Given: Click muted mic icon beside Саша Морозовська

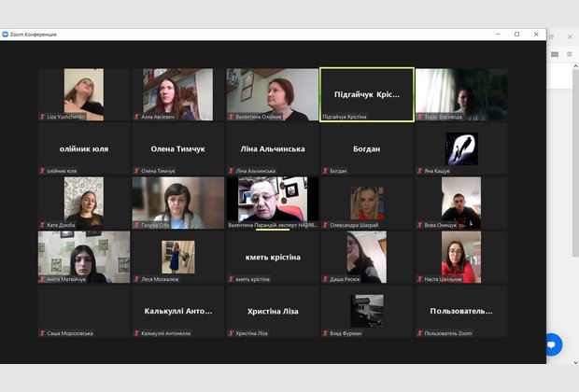Looking at the screenshot, I should click(x=42, y=333).
